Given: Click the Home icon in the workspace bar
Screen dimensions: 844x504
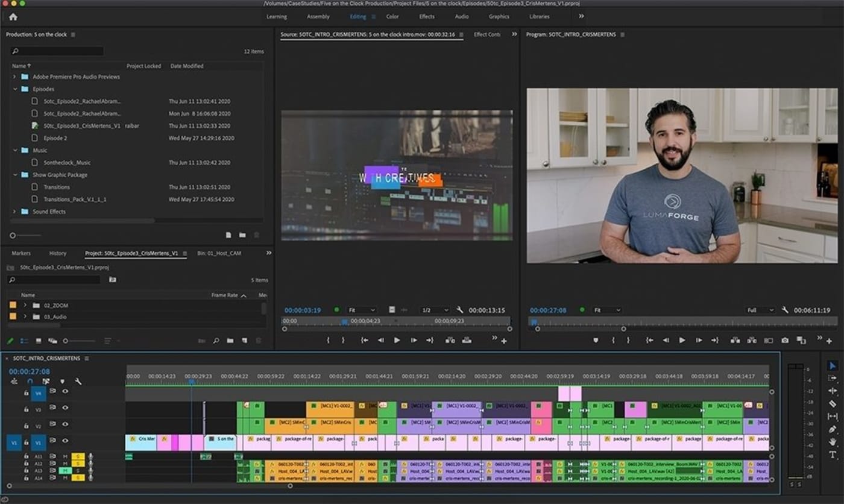Looking at the screenshot, I should (13, 17).
